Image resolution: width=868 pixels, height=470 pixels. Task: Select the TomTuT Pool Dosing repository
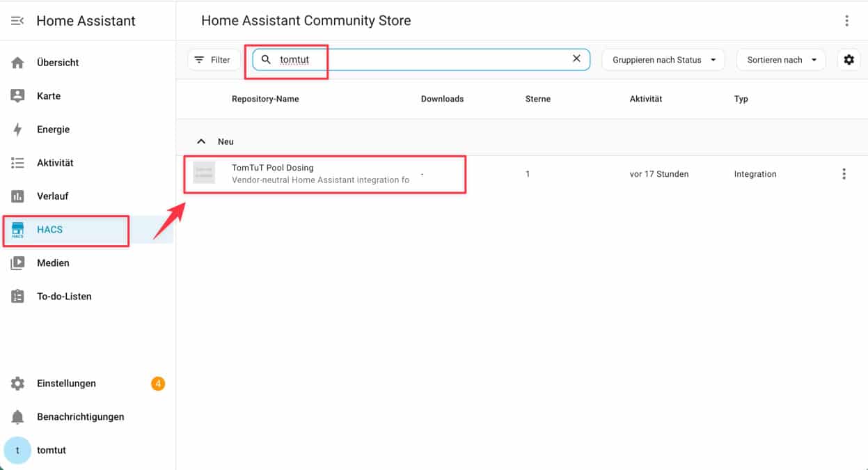pyautogui.click(x=273, y=168)
